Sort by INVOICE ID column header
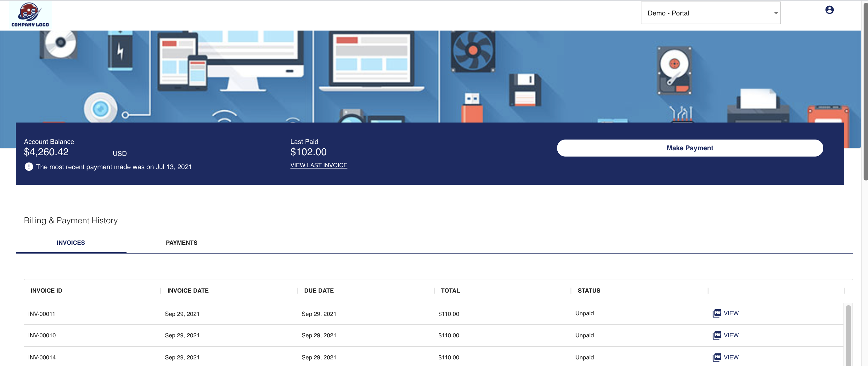 47,290
